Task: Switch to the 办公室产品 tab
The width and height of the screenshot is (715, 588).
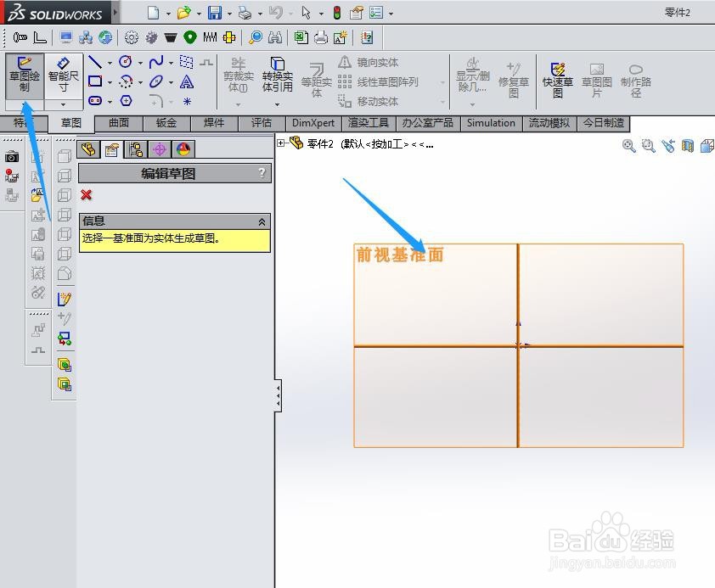Action: pos(428,122)
